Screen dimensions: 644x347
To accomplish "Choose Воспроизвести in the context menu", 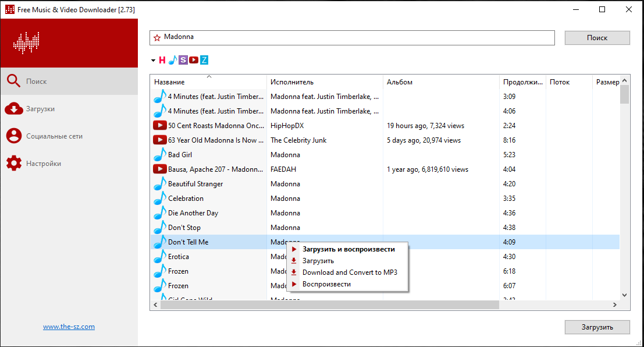I will (x=347, y=284).
